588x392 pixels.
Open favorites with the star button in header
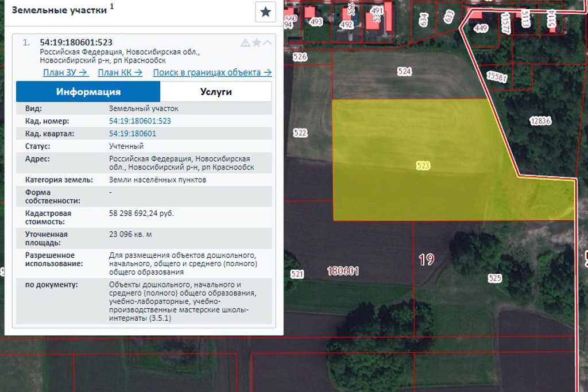[x=265, y=12]
